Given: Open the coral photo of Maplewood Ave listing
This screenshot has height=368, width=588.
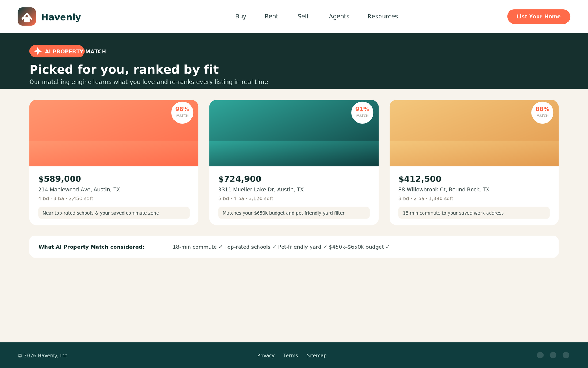Looking at the screenshot, I should click(114, 133).
